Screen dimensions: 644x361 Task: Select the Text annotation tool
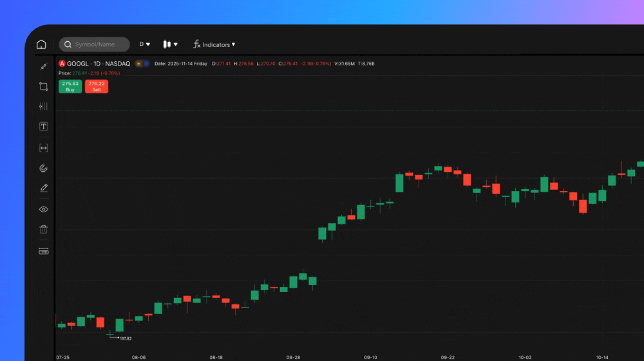[44, 126]
